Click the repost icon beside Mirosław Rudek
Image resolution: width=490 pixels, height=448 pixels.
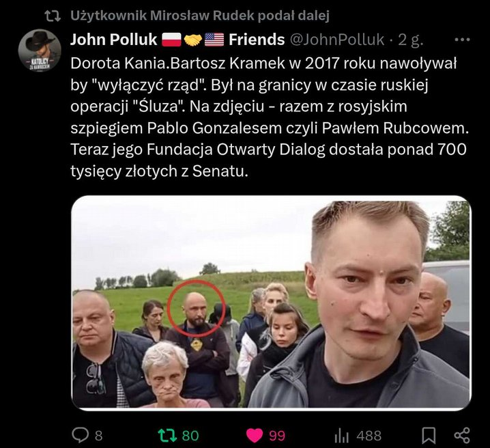pyautogui.click(x=53, y=16)
